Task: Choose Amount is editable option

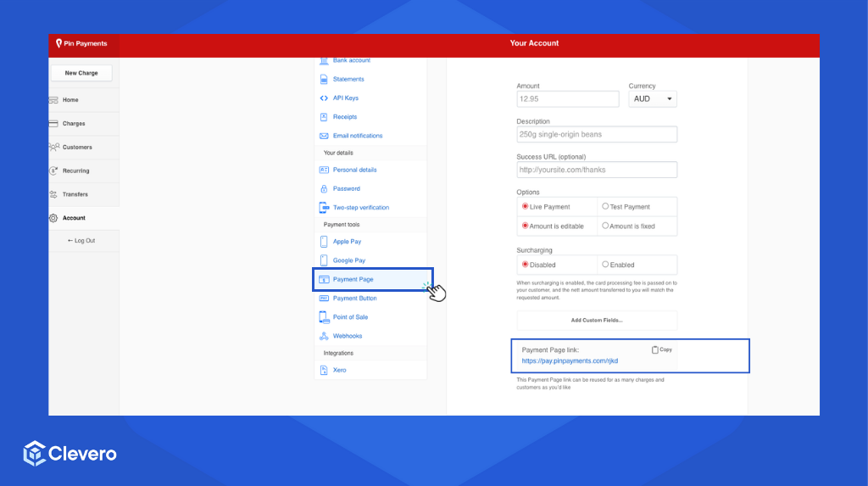Action: tap(525, 226)
